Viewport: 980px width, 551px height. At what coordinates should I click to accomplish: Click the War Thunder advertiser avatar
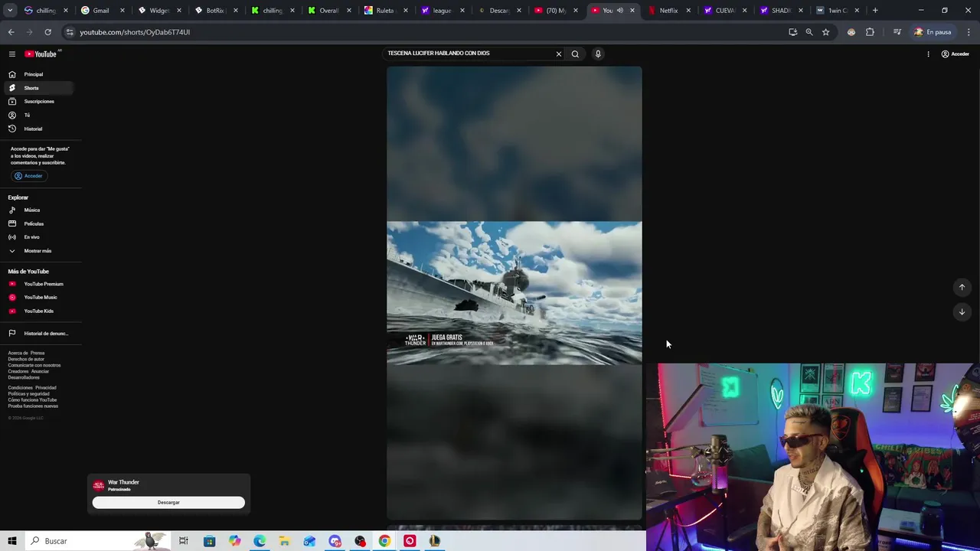(x=99, y=485)
